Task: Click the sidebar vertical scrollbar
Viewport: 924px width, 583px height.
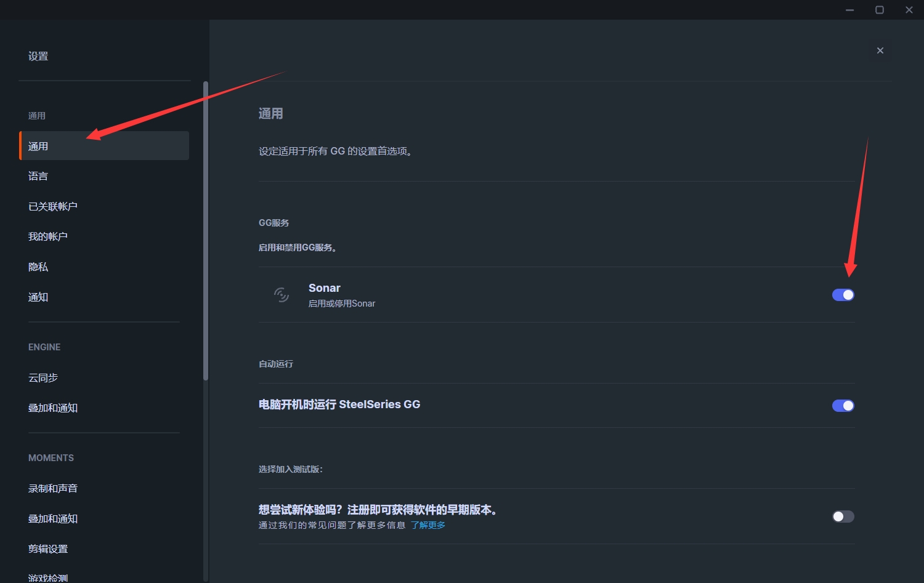Action: [x=206, y=231]
